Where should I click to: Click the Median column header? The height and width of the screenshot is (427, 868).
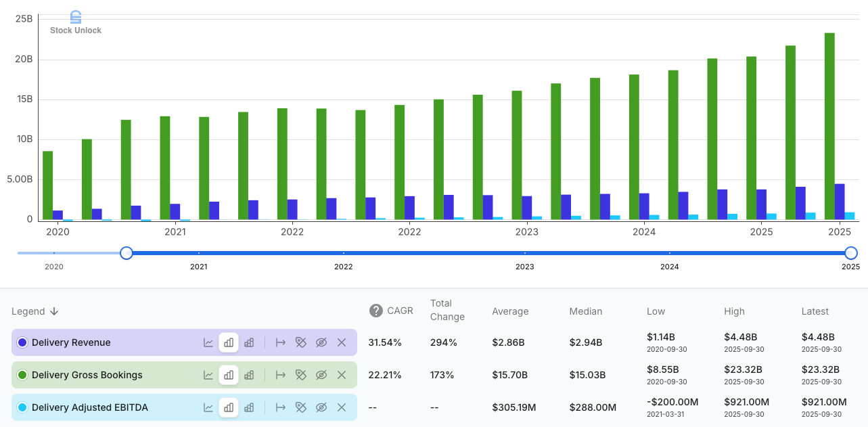pos(586,311)
